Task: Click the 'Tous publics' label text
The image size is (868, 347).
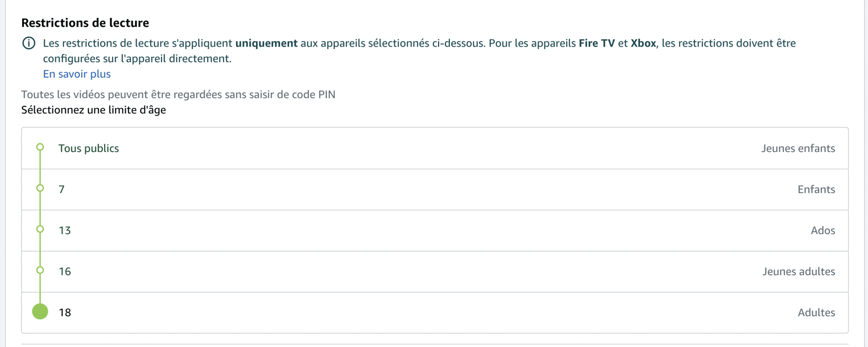Action: 89,148
